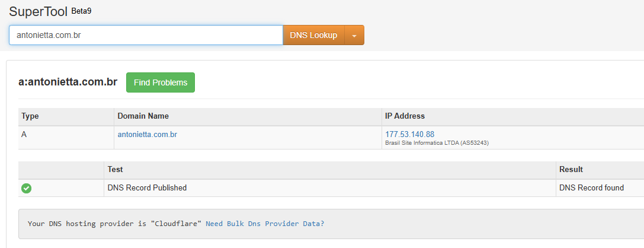The height and width of the screenshot is (248, 644).
Task: Follow the Need Bulk Dns Provider Data link
Action: (x=265, y=224)
